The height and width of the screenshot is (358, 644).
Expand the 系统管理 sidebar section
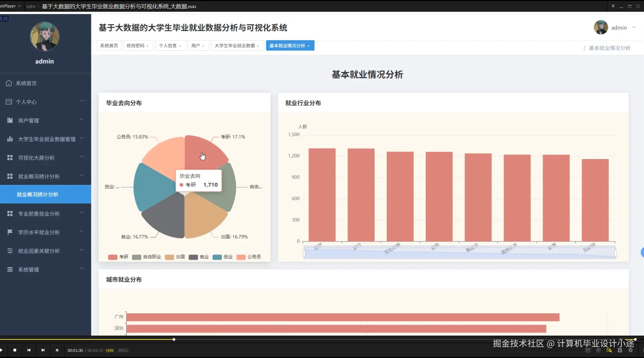[x=28, y=269]
